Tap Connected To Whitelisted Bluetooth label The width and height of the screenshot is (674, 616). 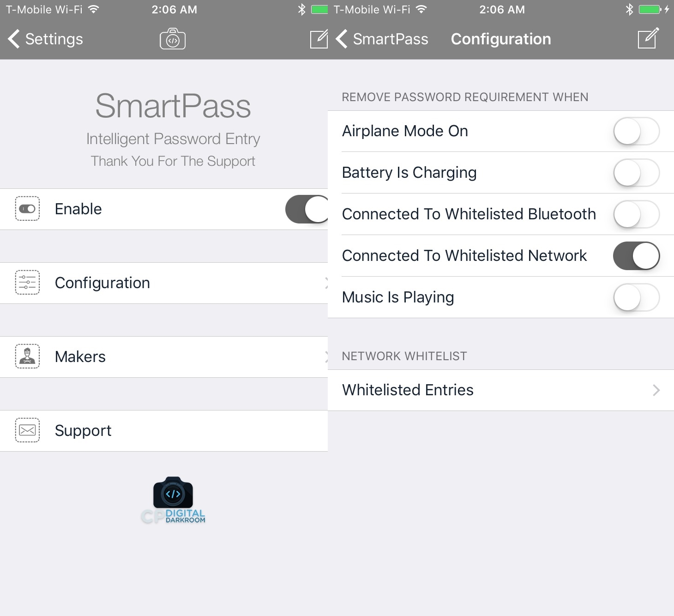tap(469, 214)
